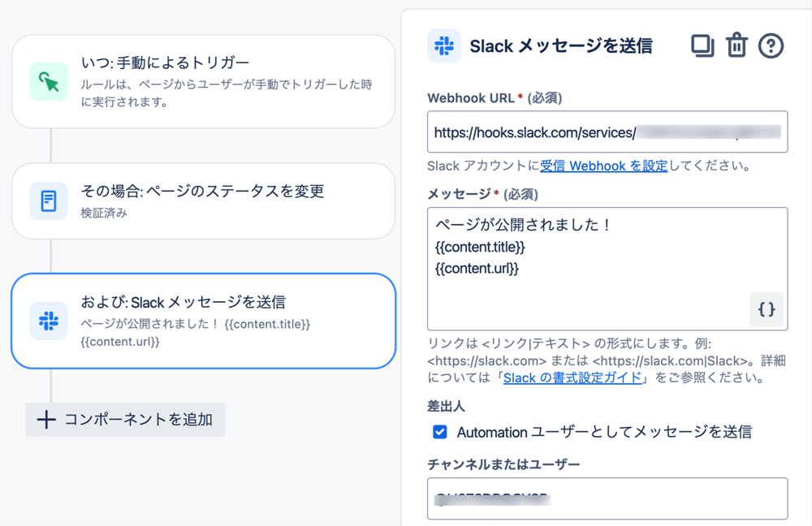Click Slack logo in panel header
812x526 pixels.
(444, 45)
